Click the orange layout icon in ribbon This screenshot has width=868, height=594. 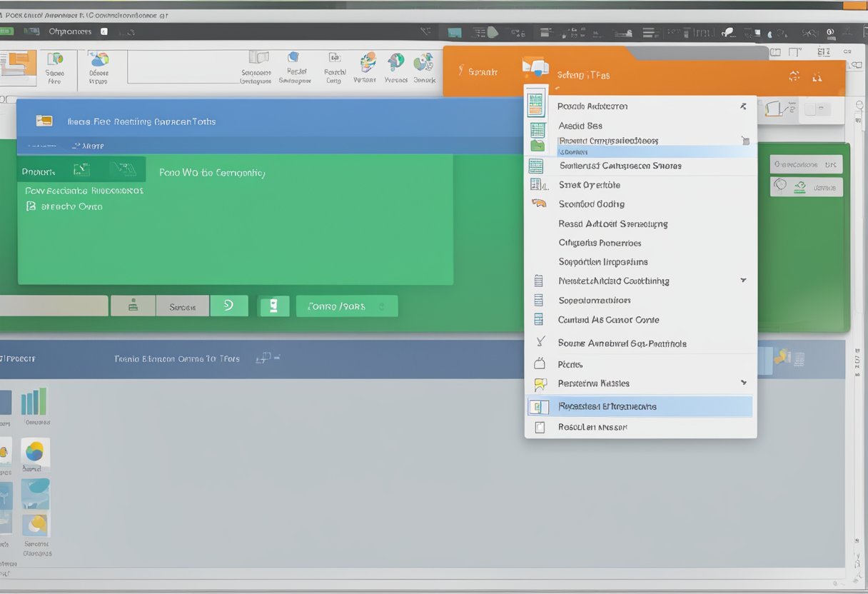(x=18, y=64)
